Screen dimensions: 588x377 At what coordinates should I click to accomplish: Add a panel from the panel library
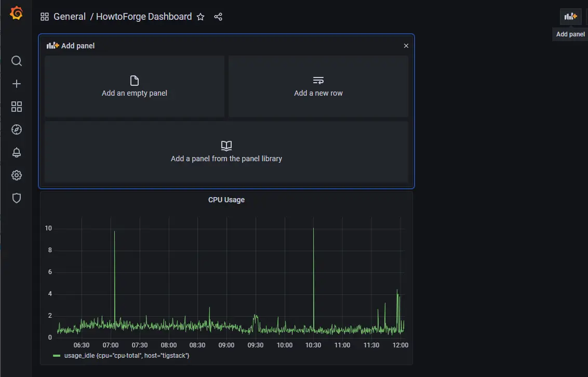(x=226, y=152)
